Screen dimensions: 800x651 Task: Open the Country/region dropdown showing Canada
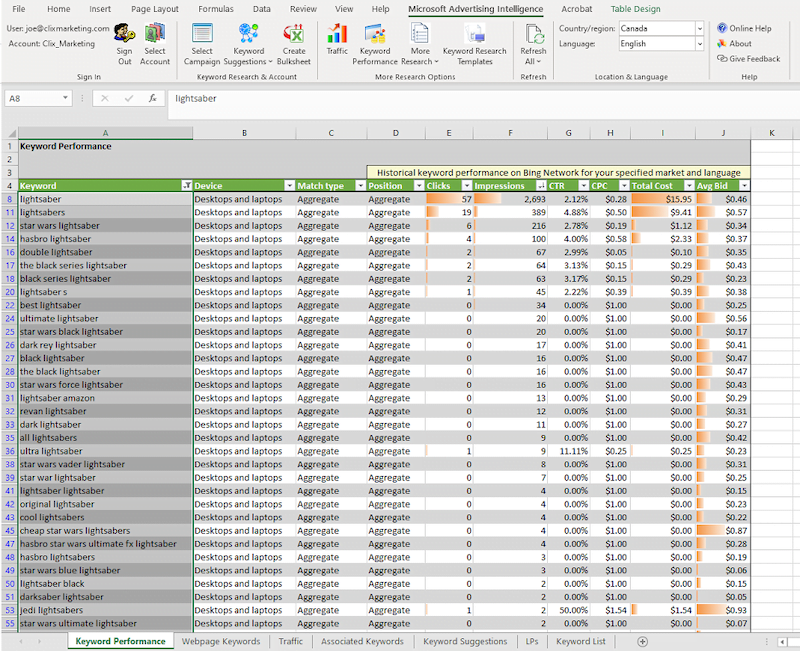click(x=699, y=29)
